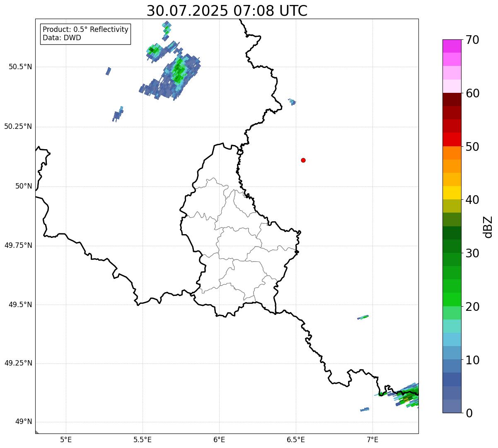This screenshot has height=448, width=498.
Task: Click the dark maroon 58-60 dBZ band
Action: click(x=452, y=99)
